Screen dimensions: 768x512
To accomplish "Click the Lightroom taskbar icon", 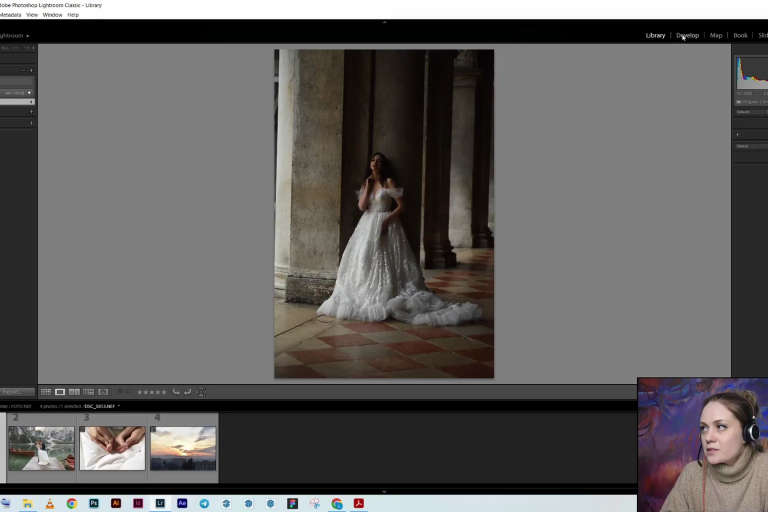I will 160,504.
